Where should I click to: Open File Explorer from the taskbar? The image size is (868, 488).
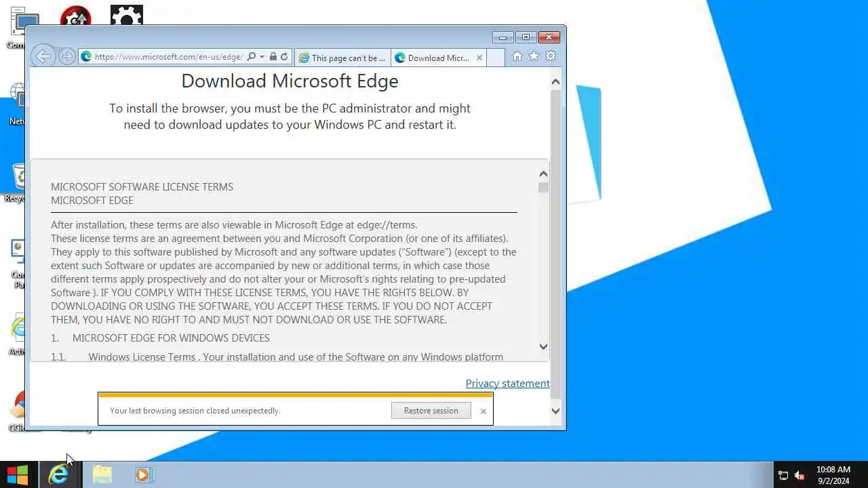pyautogui.click(x=102, y=475)
